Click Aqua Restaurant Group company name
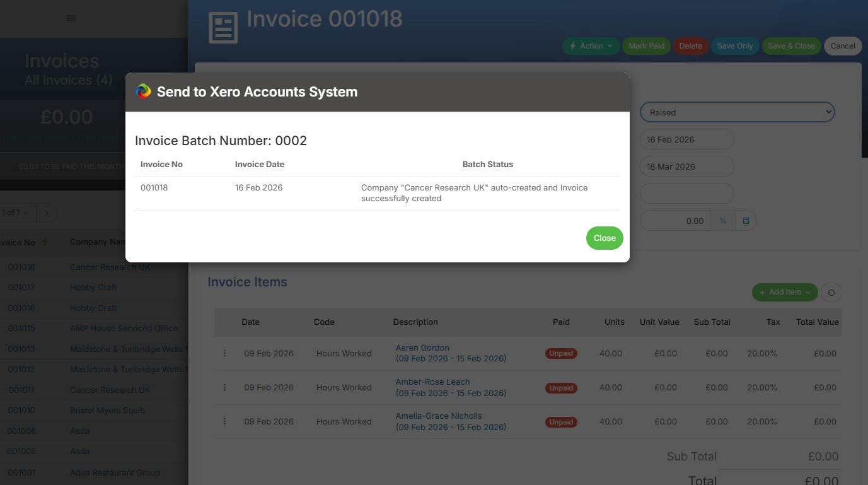This screenshot has width=868, height=485. (115, 473)
